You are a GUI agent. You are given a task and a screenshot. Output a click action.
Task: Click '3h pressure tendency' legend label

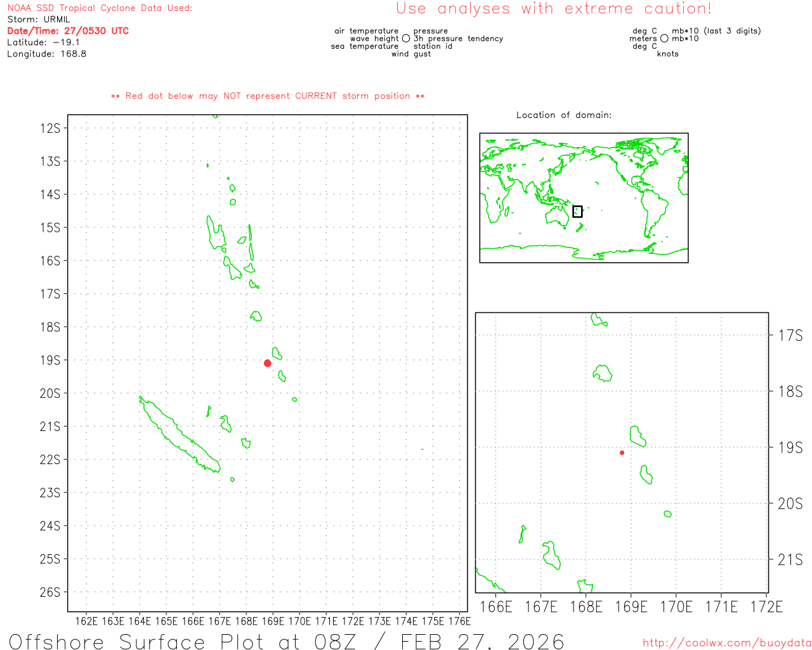[459, 39]
